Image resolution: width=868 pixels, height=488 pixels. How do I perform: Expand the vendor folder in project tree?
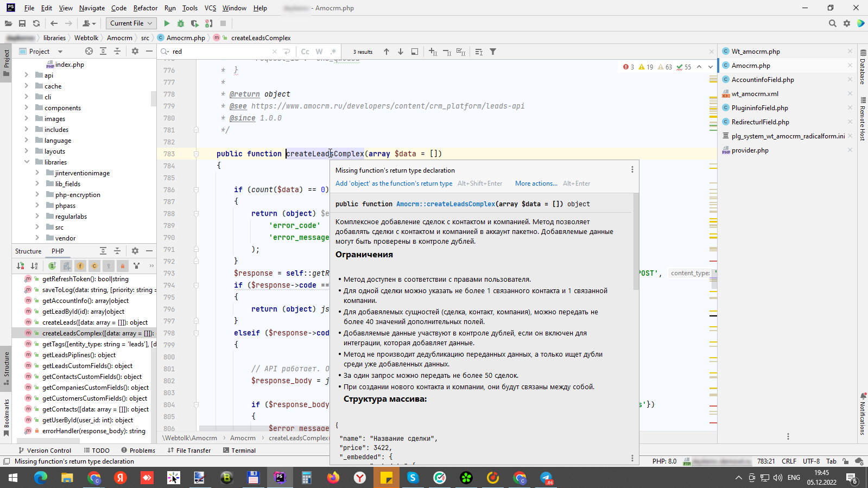pyautogui.click(x=37, y=238)
